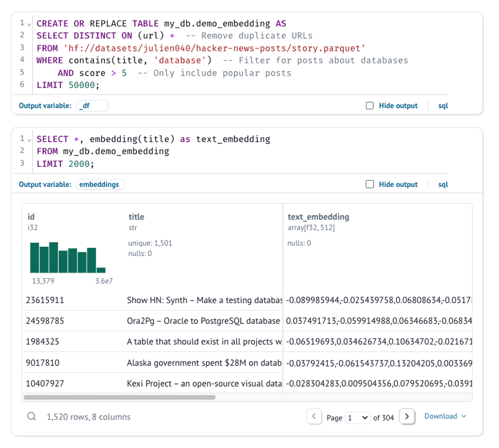
Task: Click the Download link
Action: [x=441, y=416]
